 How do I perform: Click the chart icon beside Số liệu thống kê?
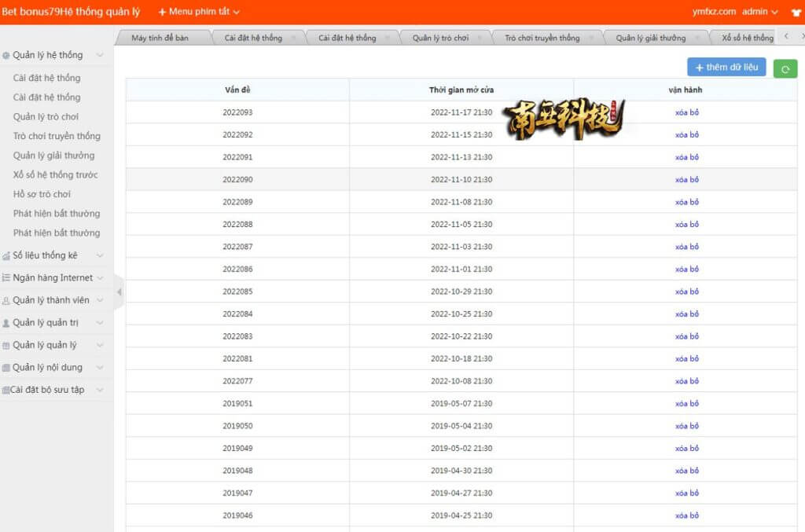pos(6,255)
